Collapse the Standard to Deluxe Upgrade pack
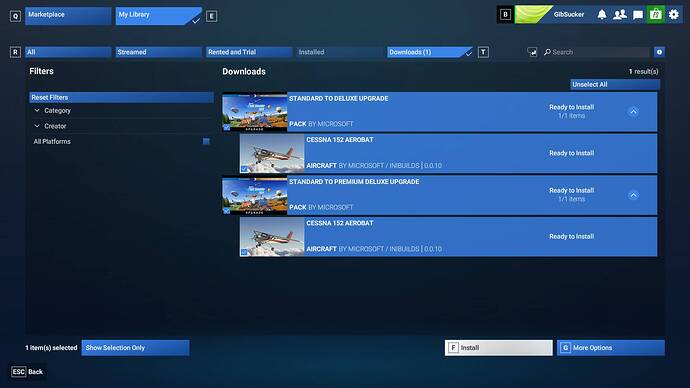 coord(633,112)
